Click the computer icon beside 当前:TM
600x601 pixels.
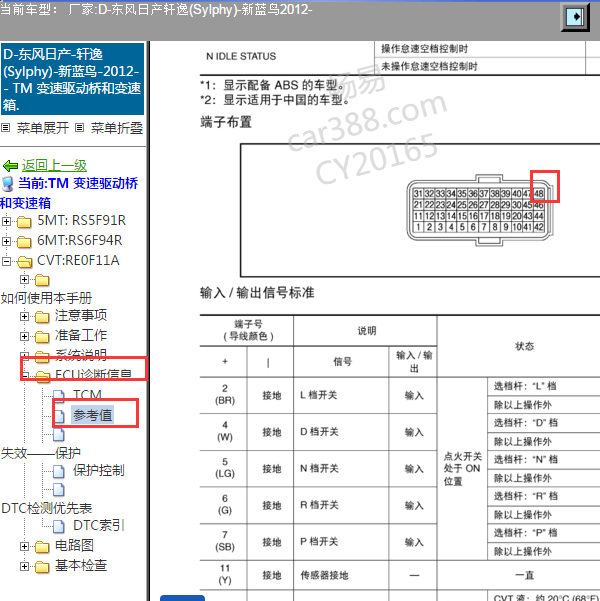pos(8,184)
